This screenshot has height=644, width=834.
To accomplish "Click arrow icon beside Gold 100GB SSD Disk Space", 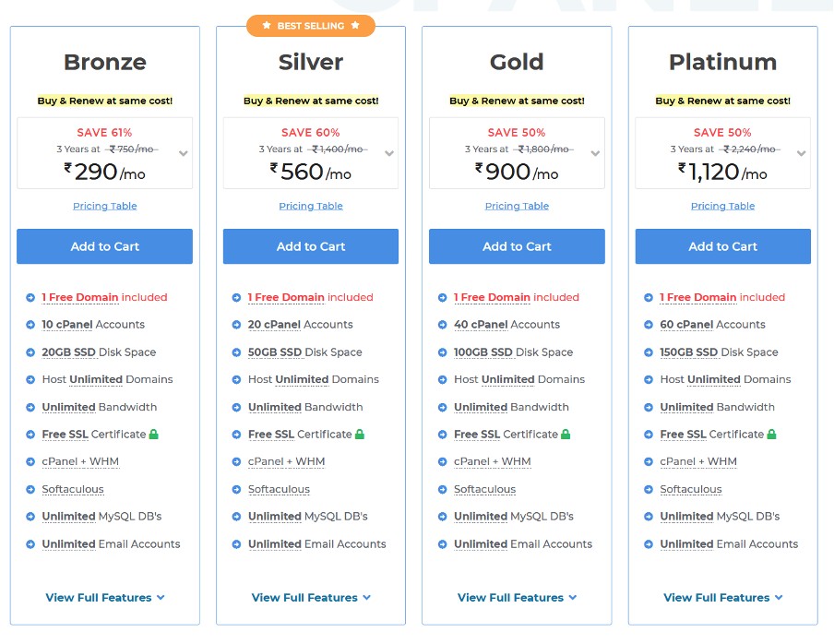I will coord(442,352).
